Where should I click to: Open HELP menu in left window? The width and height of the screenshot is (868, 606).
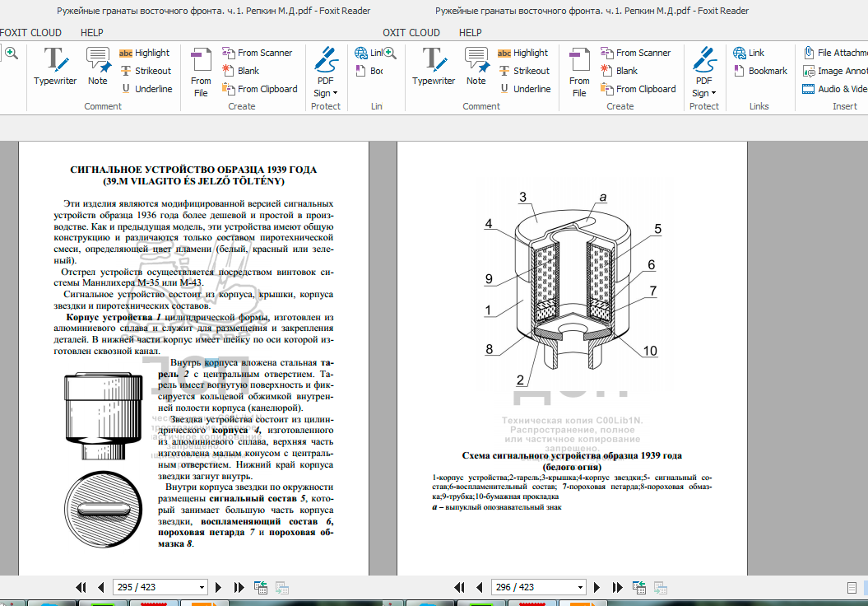coord(92,32)
